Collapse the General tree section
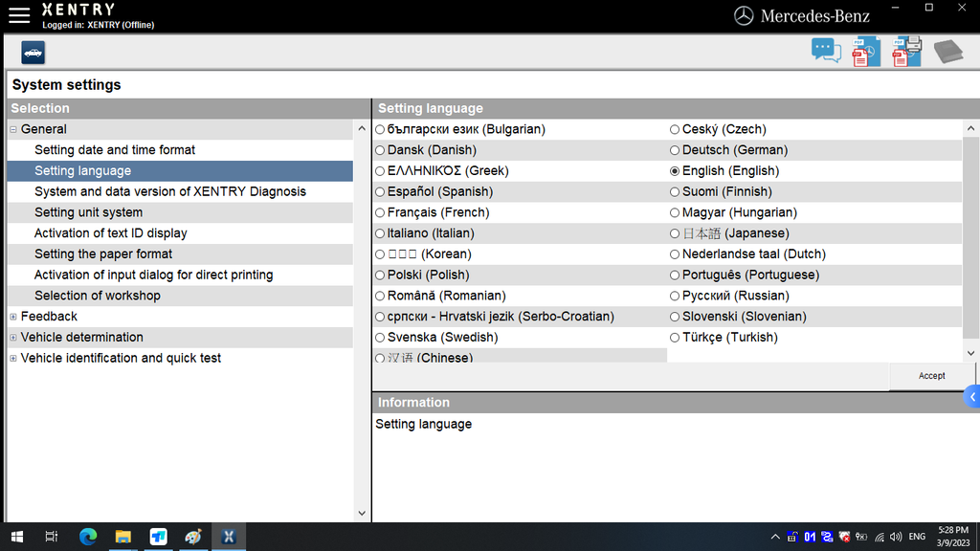980x551 pixels. 13,129
